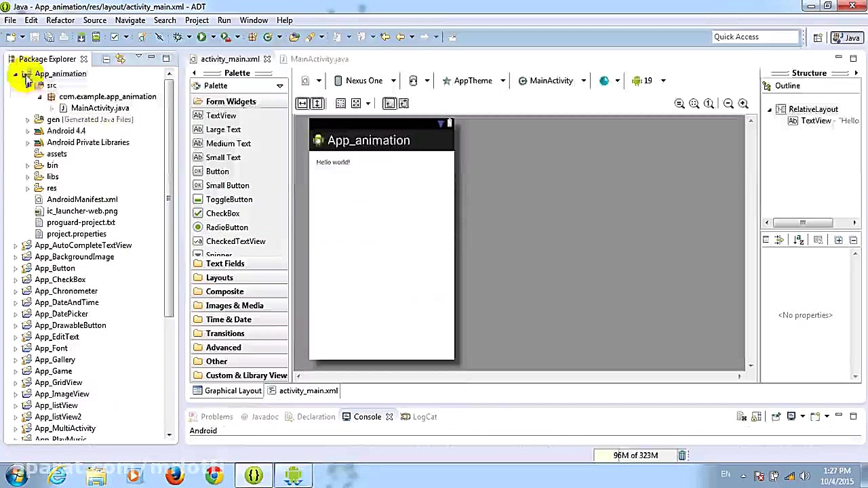Toggle fill width layout button
This screenshot has height=488, width=868.
[302, 104]
